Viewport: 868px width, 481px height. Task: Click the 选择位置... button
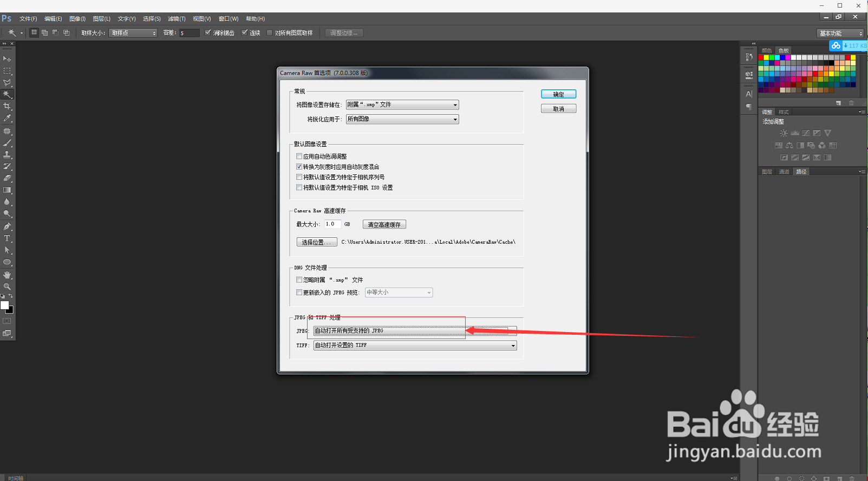[x=317, y=242]
